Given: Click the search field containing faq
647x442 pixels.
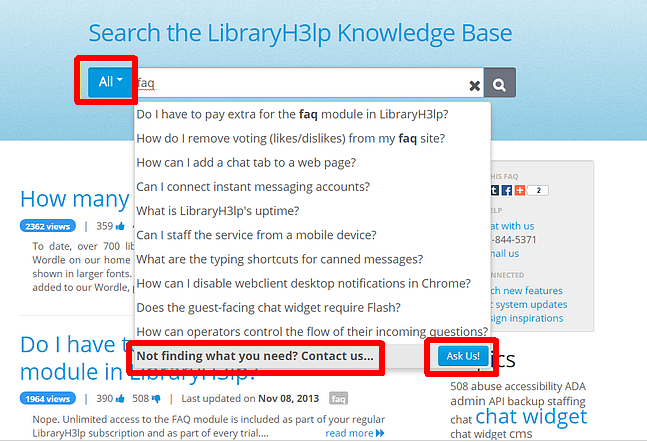Looking at the screenshot, I should click(x=307, y=83).
